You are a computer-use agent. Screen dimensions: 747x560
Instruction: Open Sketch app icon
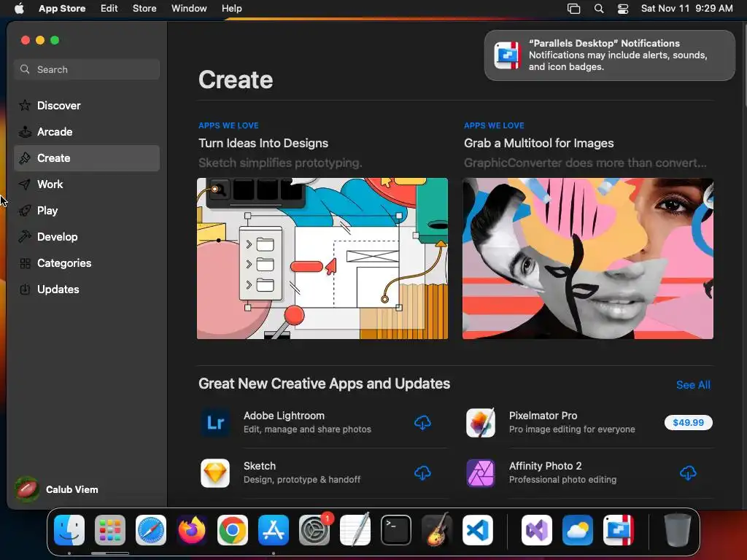[x=215, y=472]
